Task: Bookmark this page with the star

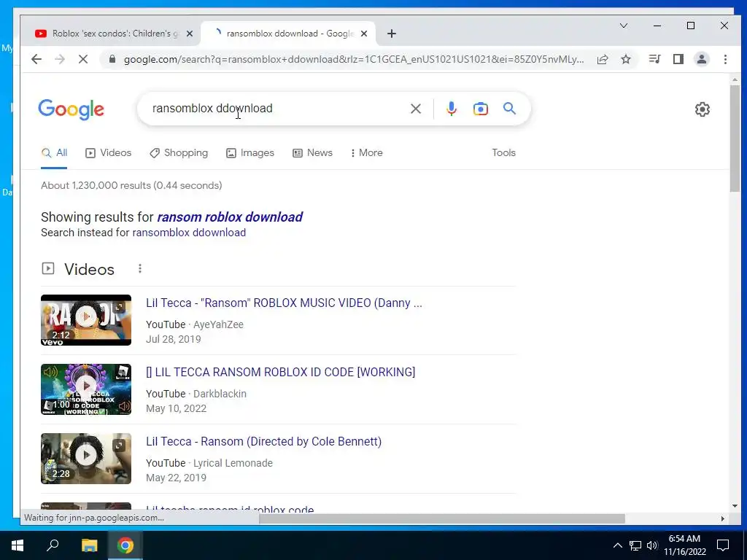Action: point(626,59)
